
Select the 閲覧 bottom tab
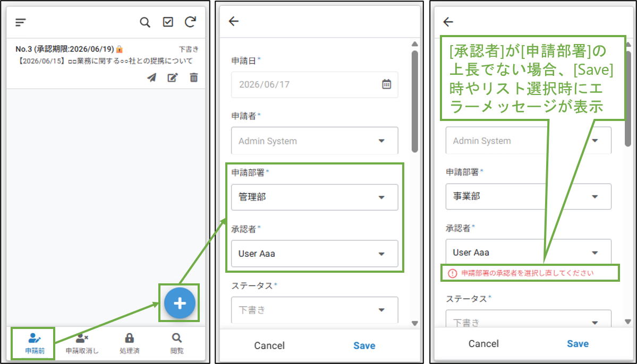pos(177,343)
